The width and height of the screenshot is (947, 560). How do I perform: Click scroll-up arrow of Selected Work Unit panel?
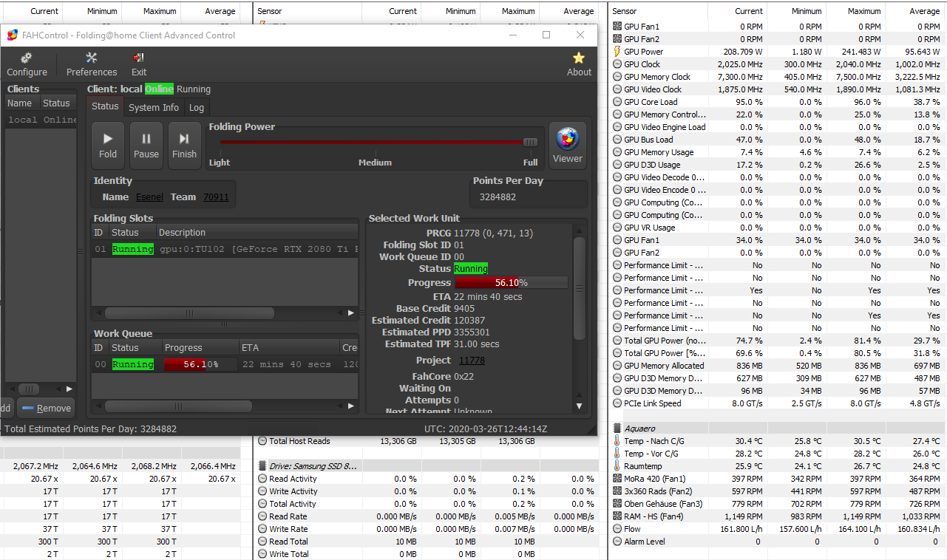point(579,230)
